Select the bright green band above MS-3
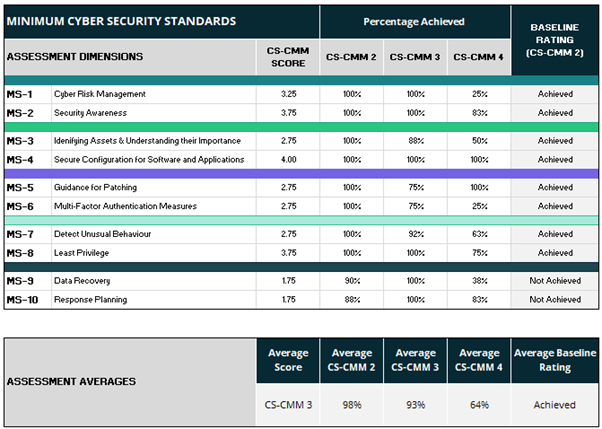 [x=300, y=127]
